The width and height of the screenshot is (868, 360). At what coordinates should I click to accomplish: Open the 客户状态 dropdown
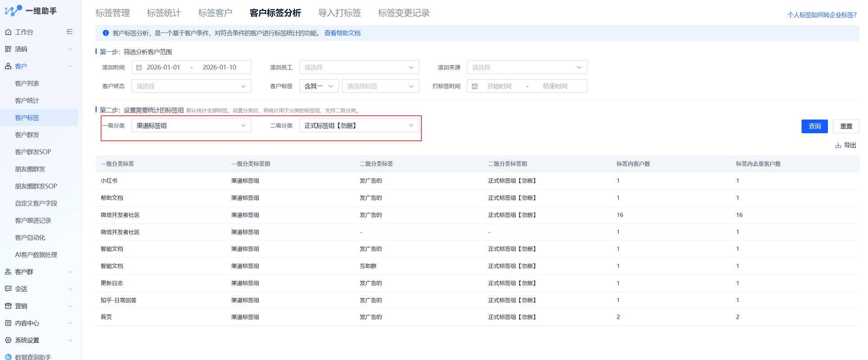pos(191,86)
